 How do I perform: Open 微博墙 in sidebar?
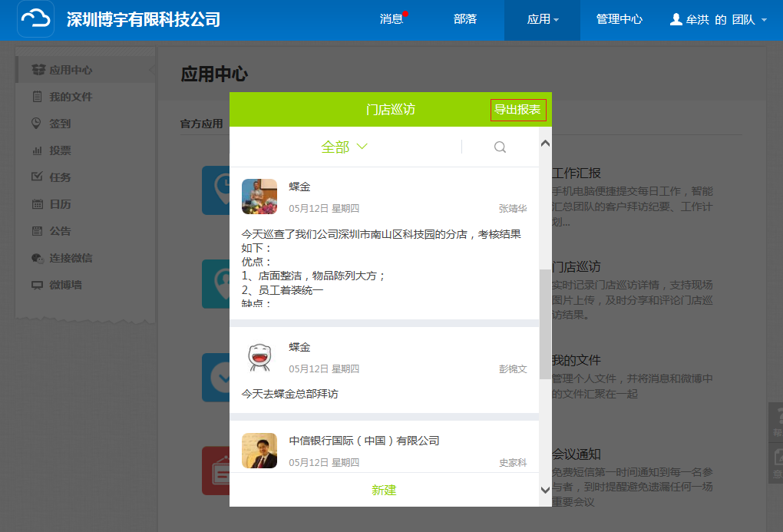[x=64, y=285]
